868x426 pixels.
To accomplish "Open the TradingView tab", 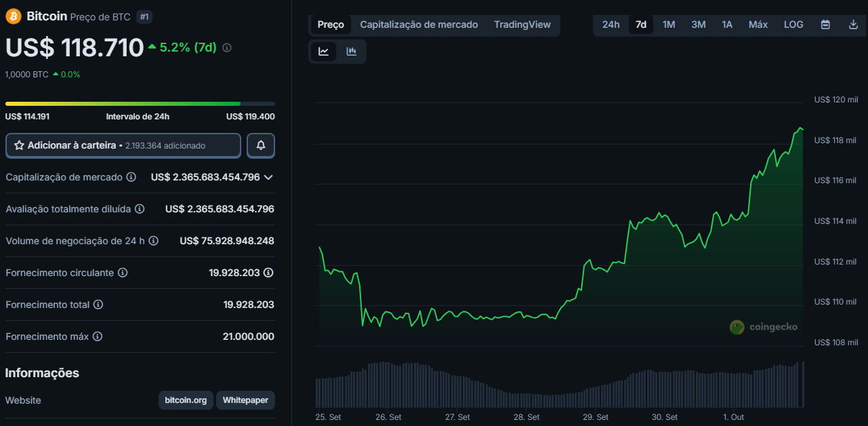I will [522, 24].
